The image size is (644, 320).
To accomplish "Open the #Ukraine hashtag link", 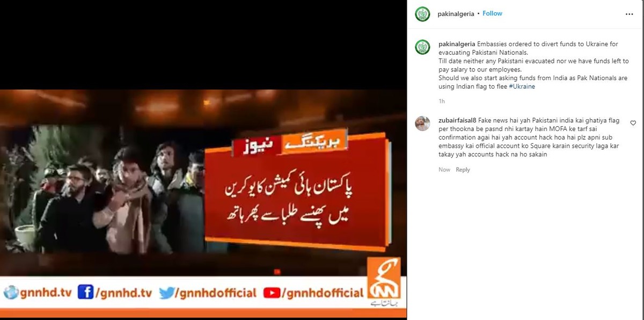I will coord(522,86).
